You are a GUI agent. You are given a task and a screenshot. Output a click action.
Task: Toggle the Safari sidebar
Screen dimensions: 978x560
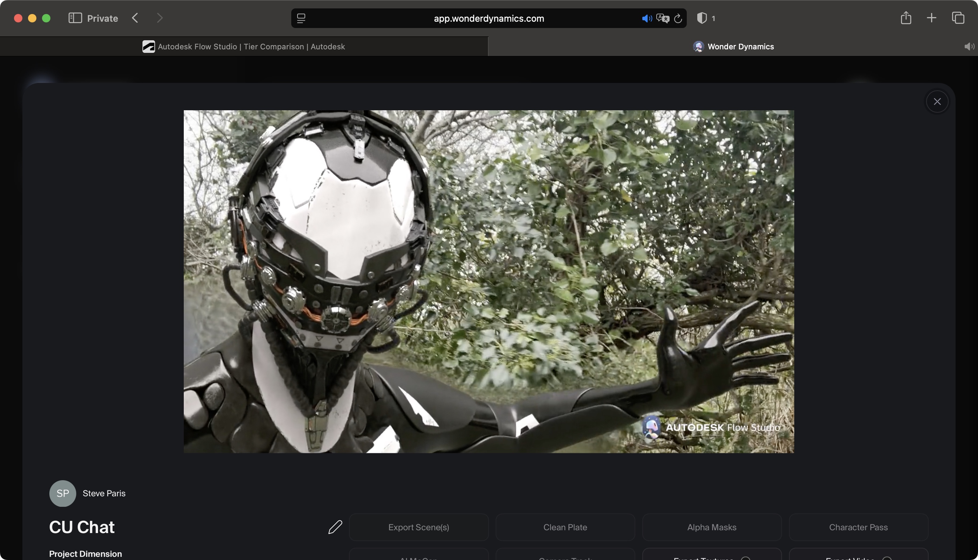(x=75, y=18)
